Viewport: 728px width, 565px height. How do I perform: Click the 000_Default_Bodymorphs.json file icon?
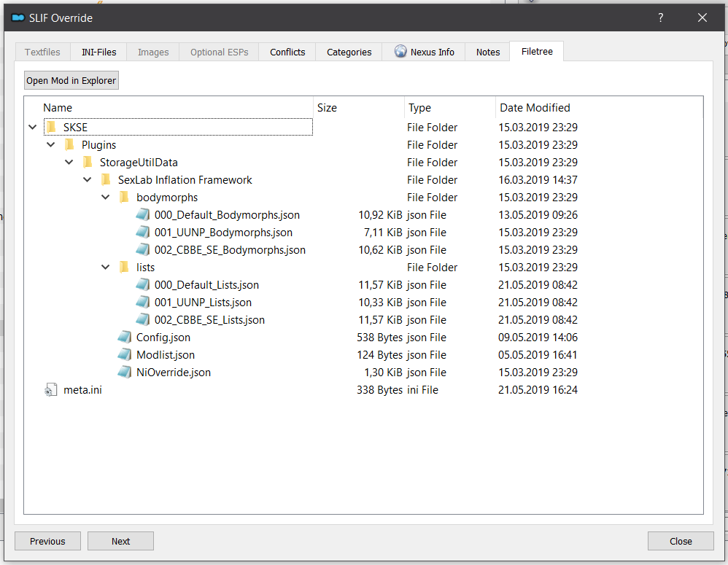coord(142,215)
